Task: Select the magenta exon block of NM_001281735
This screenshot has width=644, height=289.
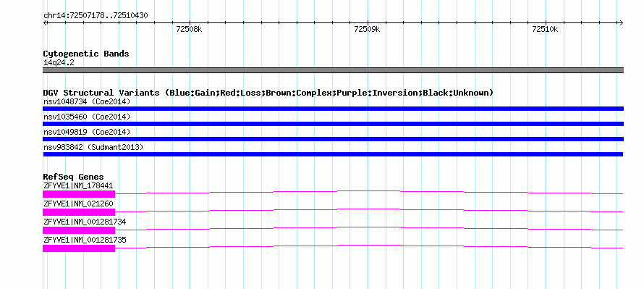Action: click(79, 248)
